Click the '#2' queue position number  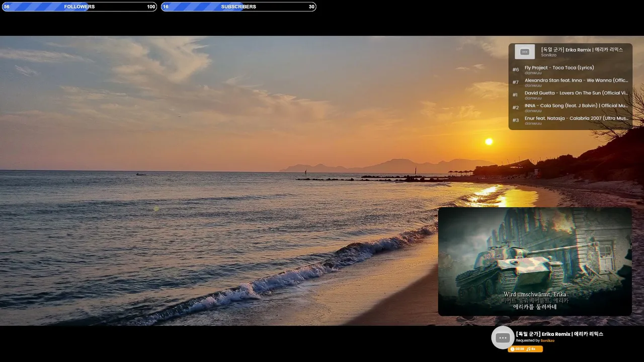tap(516, 108)
